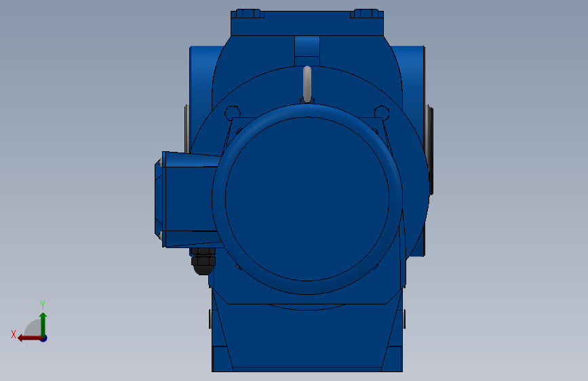Image resolution: width=588 pixels, height=381 pixels.
Task: Select the black cable gland under terminal box
Action: [203, 261]
